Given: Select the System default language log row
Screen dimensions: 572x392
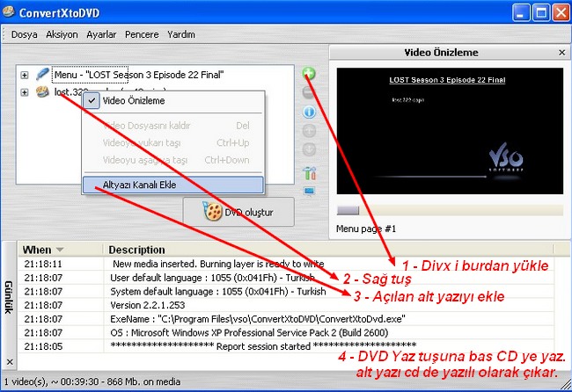Looking at the screenshot, I should click(x=286, y=292).
